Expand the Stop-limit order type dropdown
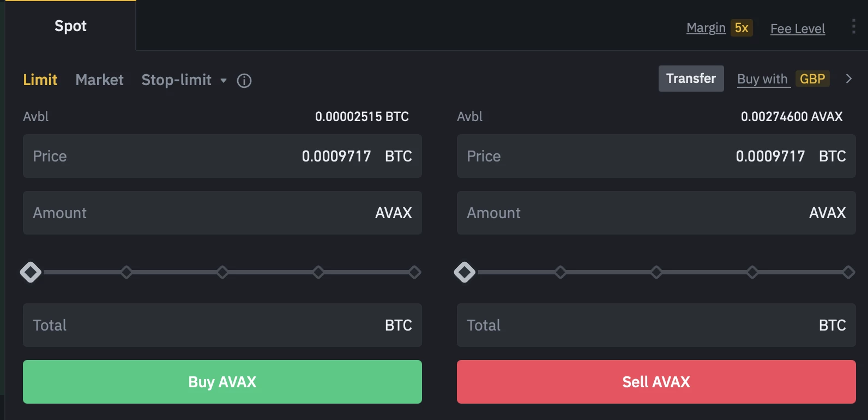The width and height of the screenshot is (868, 420). [x=223, y=80]
